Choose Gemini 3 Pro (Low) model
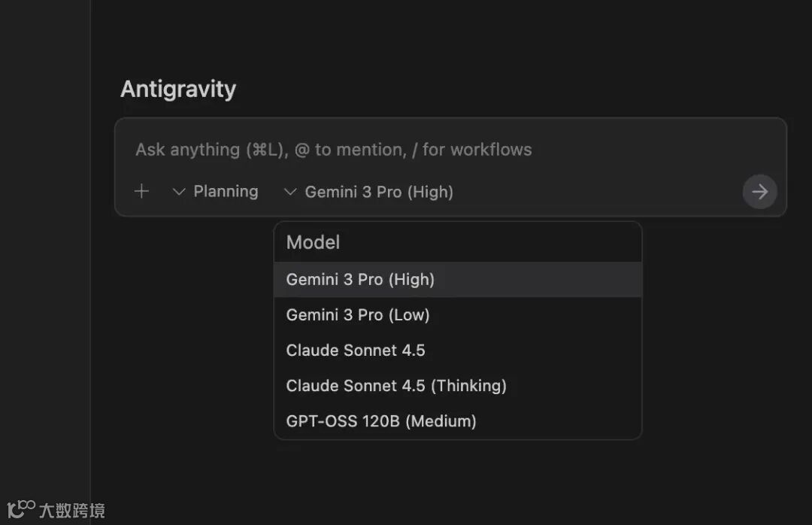812x525 pixels. 358,315
